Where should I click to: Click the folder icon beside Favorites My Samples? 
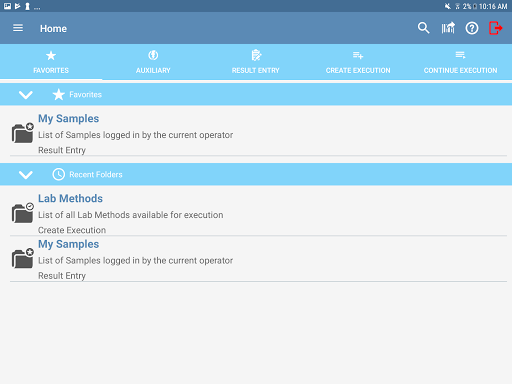23,133
